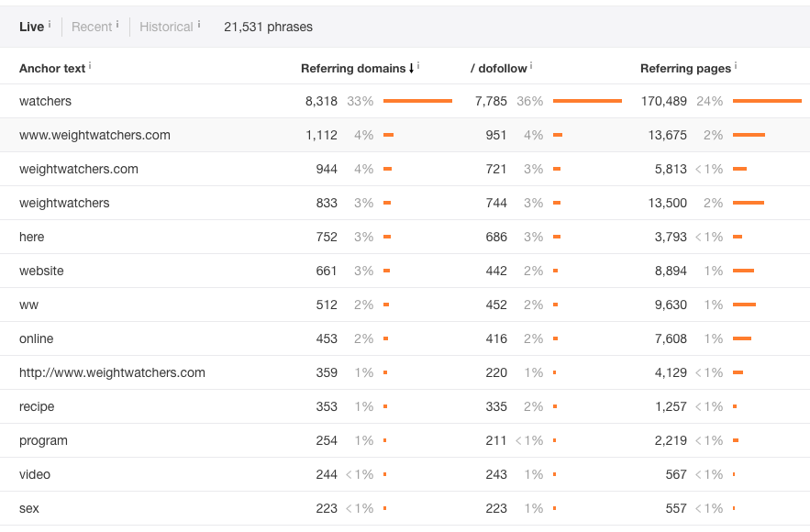The image size is (810, 532).
Task: Switch to the Live tab
Action: 31,27
